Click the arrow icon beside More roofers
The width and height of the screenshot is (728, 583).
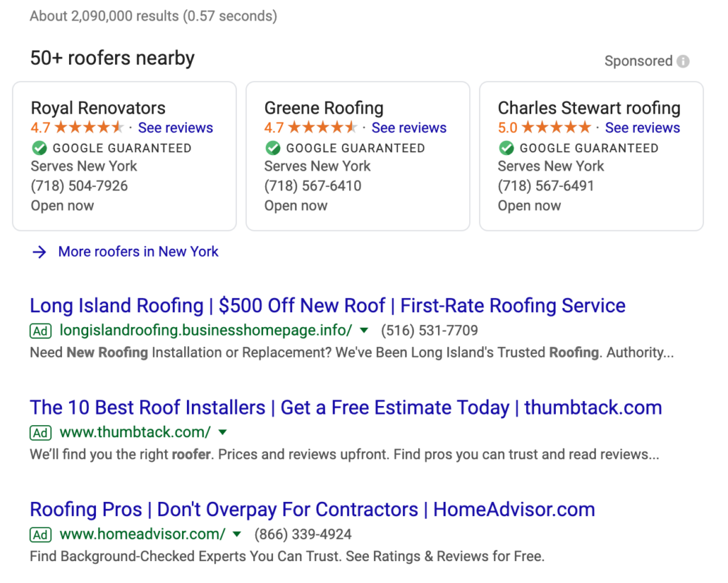click(x=40, y=252)
